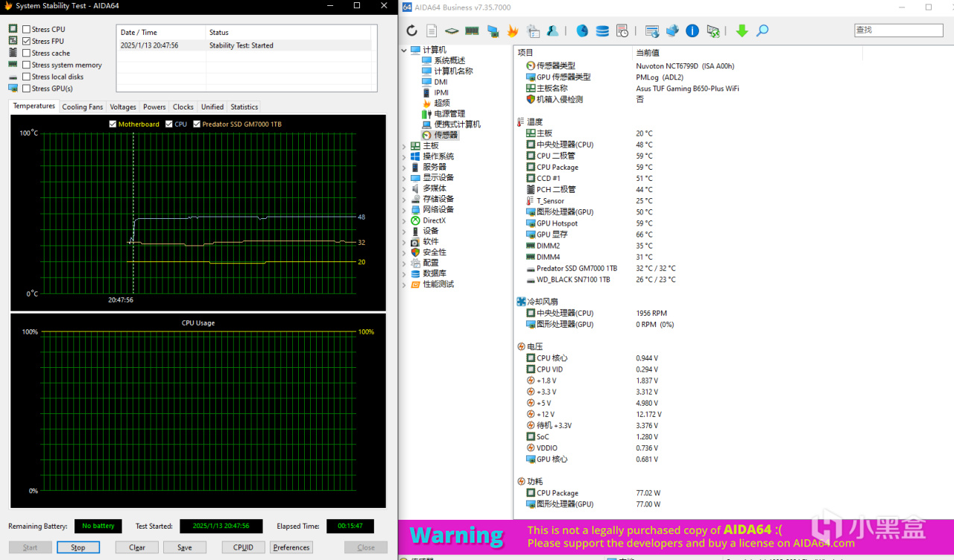
Task: Open the Report page icon in toolbar
Action: [432, 31]
